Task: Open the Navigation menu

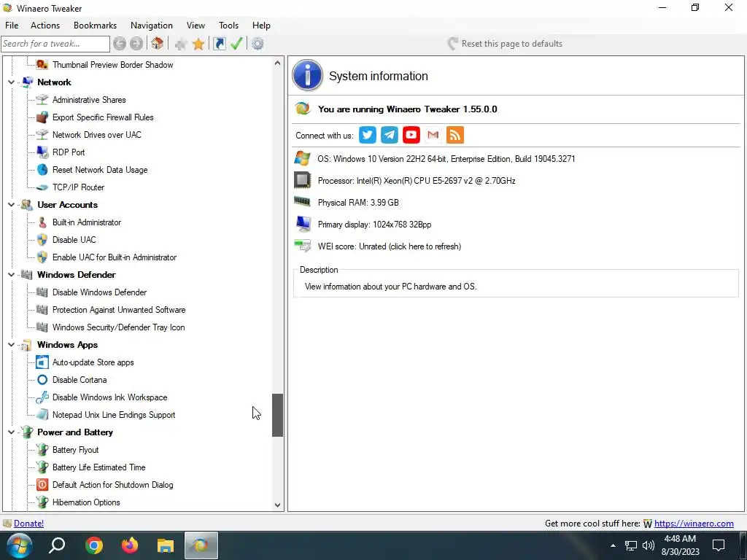Action: pos(152,26)
